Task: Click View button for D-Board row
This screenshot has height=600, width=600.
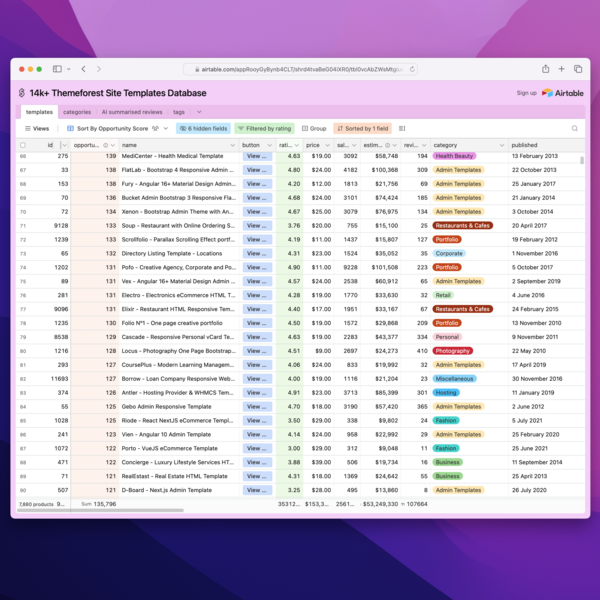Action: click(x=257, y=490)
